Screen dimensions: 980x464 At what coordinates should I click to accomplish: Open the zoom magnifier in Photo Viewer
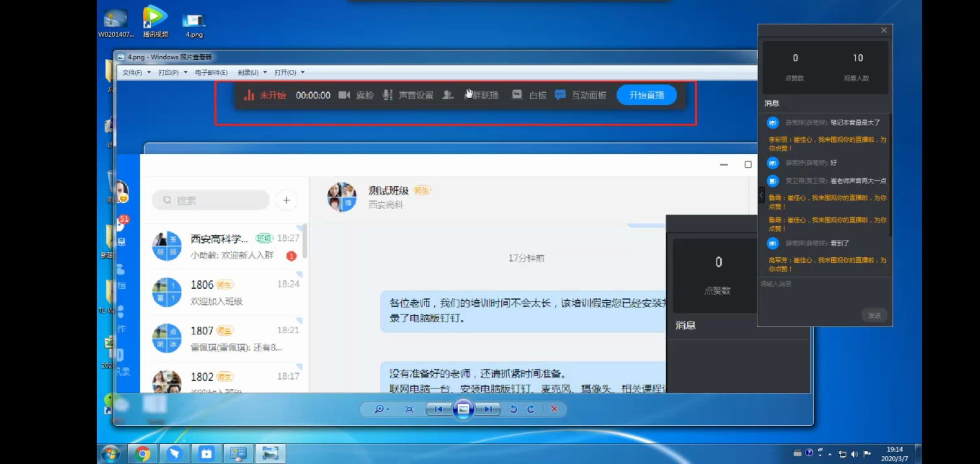tap(379, 409)
